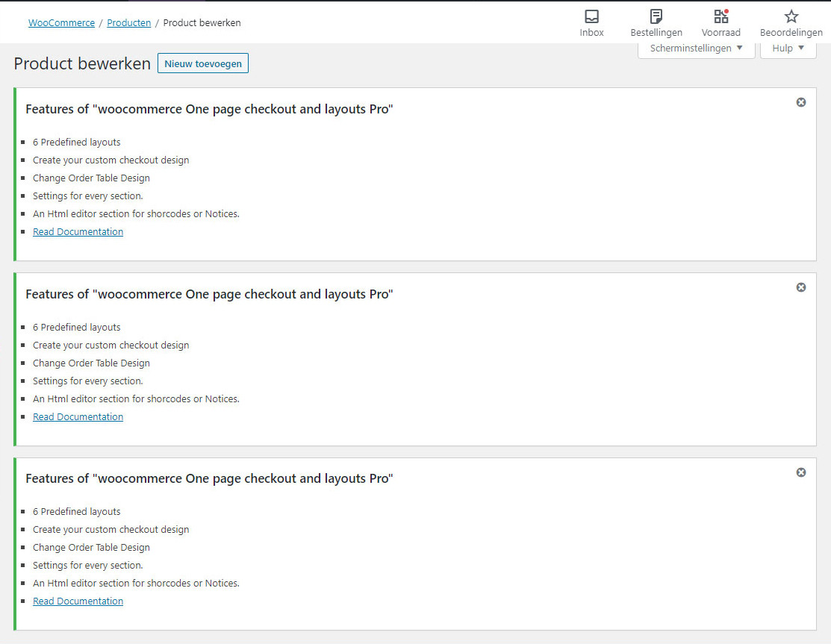Click the Nieuw toevoegen button
The height and width of the screenshot is (644, 831).
(203, 63)
